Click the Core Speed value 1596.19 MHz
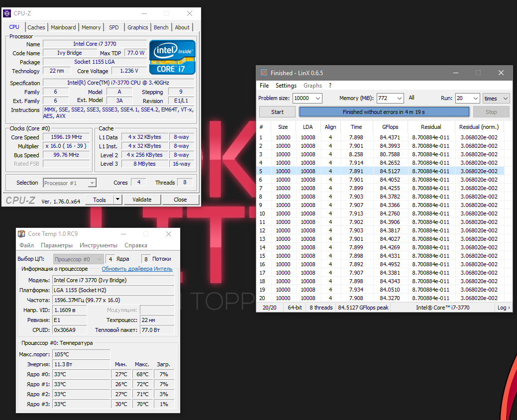Viewport: 517px width, 420px height. 66,137
